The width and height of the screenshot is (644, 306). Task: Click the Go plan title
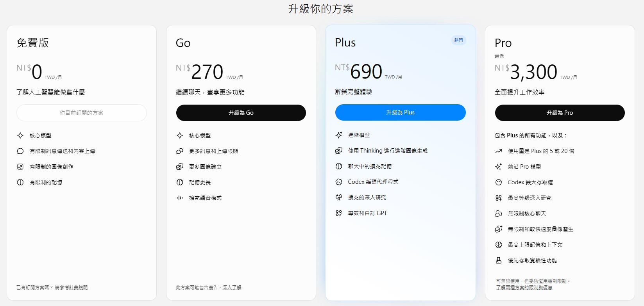click(x=183, y=43)
